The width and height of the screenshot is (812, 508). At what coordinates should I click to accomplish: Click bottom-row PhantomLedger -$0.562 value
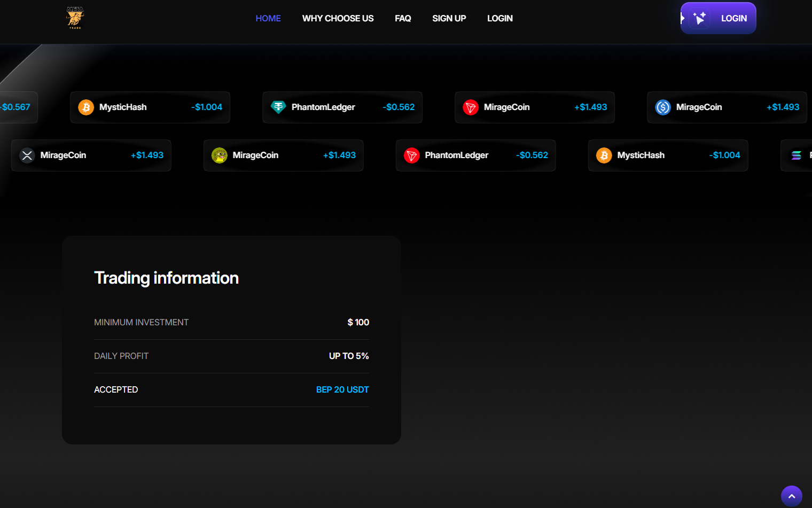532,155
